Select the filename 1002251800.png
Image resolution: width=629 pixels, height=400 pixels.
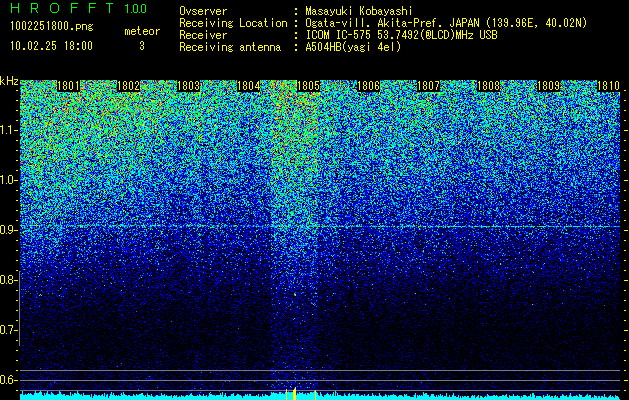click(52, 27)
